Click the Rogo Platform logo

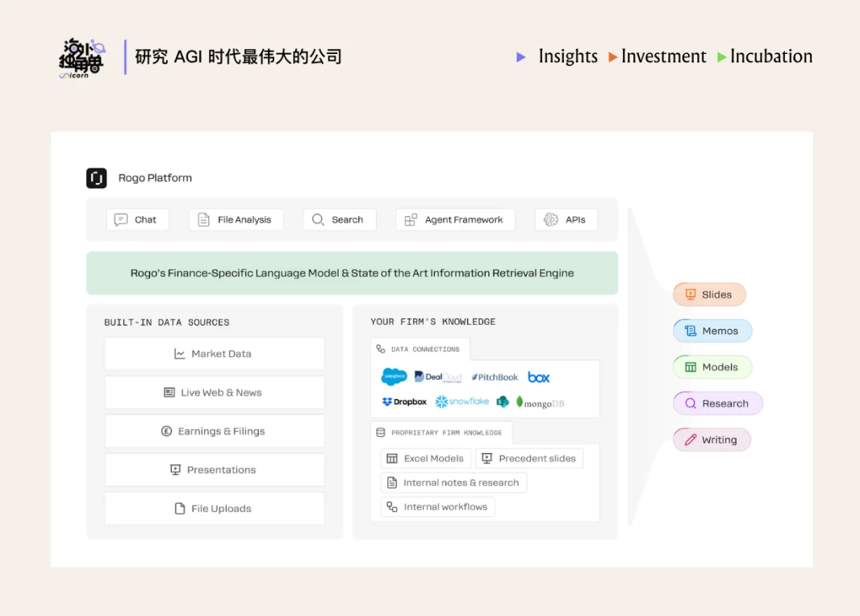pyautogui.click(x=96, y=177)
